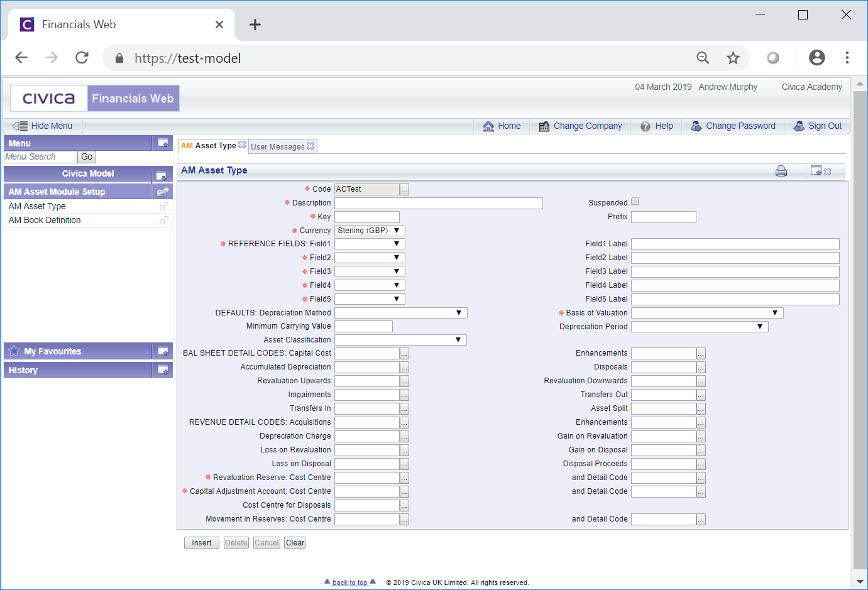The image size is (868, 590).
Task: Open lookup for Depreciation Charge code
Action: click(x=404, y=437)
